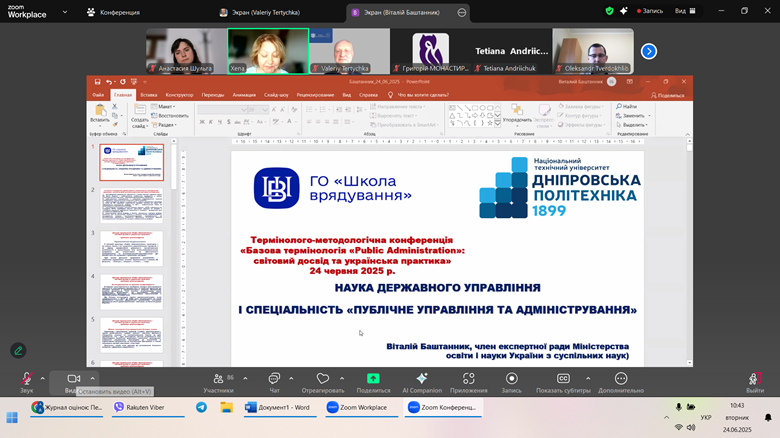Select slide 5 thumbnail in slide panel
The height and width of the screenshot is (438, 780).
point(132,335)
